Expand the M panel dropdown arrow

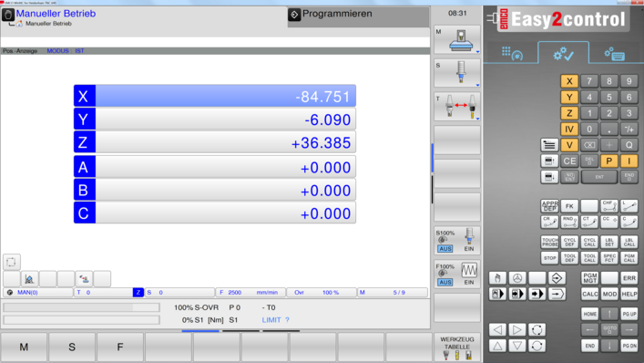tap(477, 52)
